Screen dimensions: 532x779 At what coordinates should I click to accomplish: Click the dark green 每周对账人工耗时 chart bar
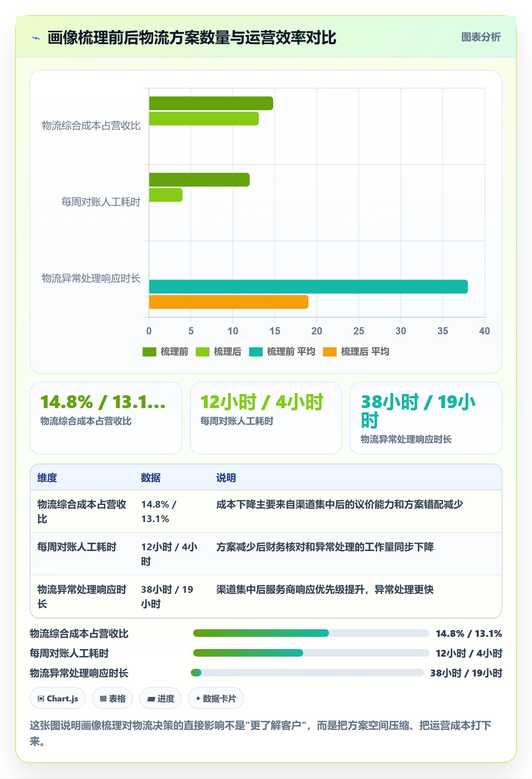[x=199, y=180]
